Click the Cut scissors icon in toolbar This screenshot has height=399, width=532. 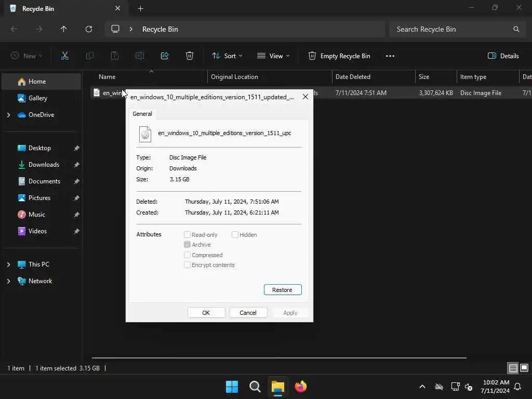64,56
